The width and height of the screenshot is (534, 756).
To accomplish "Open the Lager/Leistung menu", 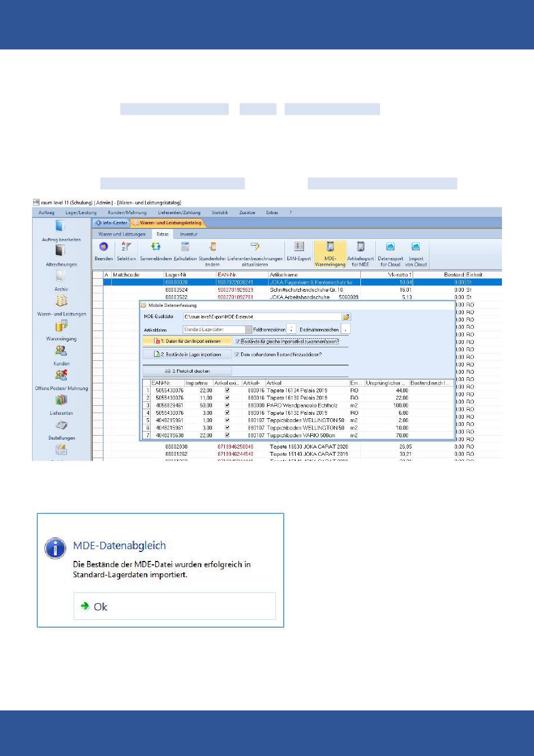I will 81,212.
